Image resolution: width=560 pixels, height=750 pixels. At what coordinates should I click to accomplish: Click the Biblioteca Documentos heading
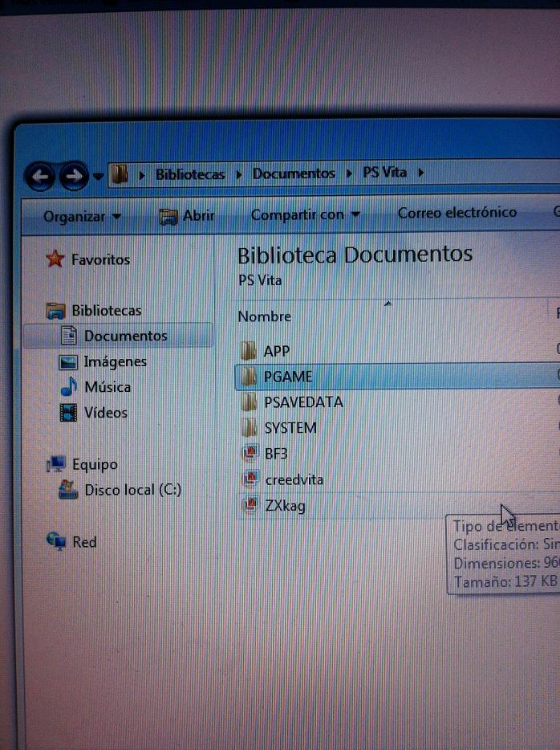(x=355, y=255)
